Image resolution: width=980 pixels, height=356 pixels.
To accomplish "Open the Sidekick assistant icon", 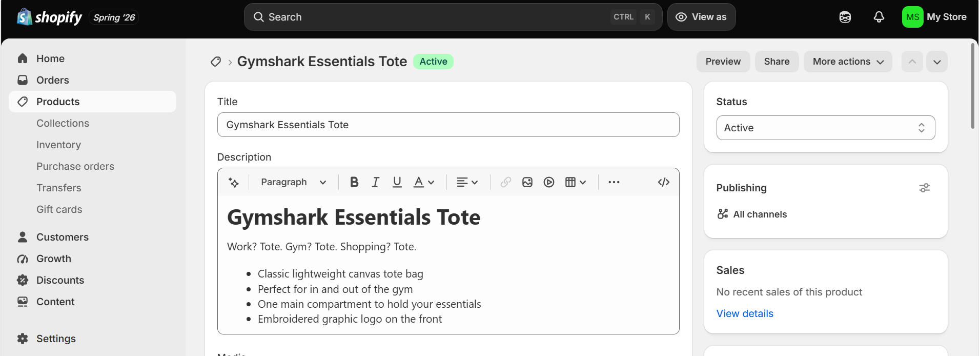I will [845, 17].
